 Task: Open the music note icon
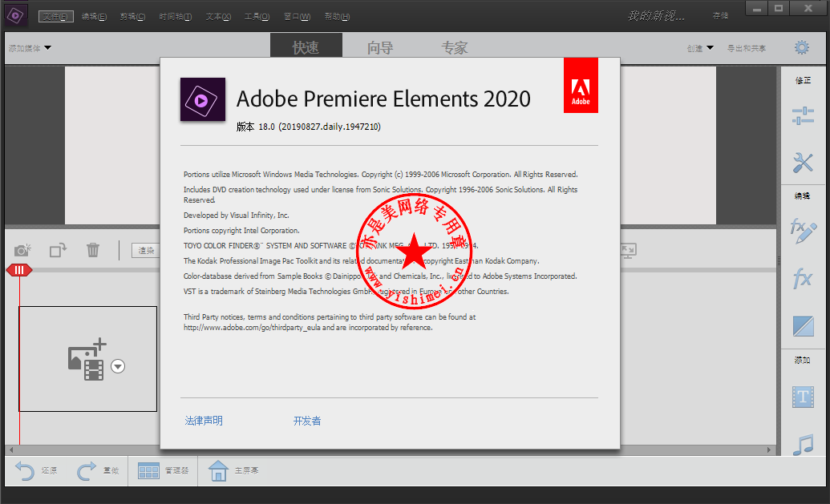(803, 444)
